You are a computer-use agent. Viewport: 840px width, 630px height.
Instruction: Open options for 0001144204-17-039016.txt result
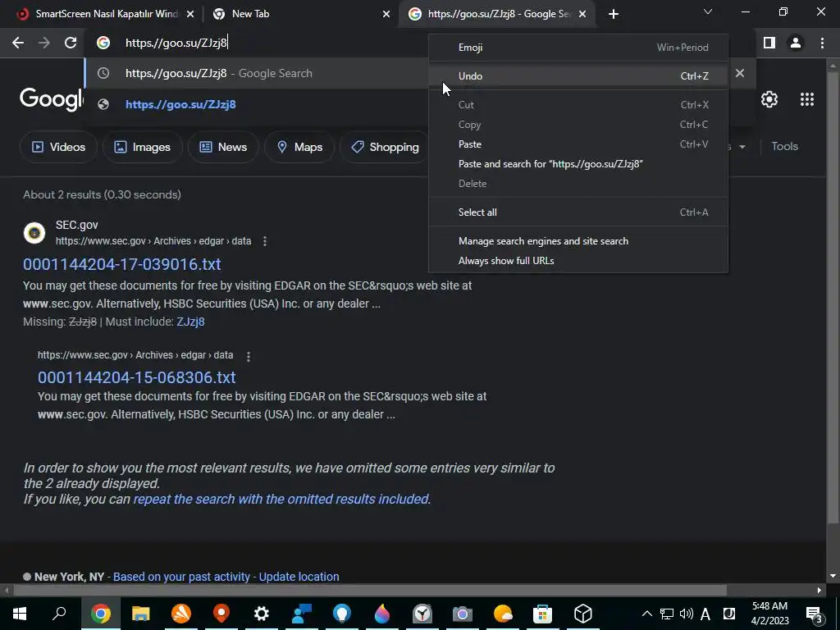tap(265, 241)
